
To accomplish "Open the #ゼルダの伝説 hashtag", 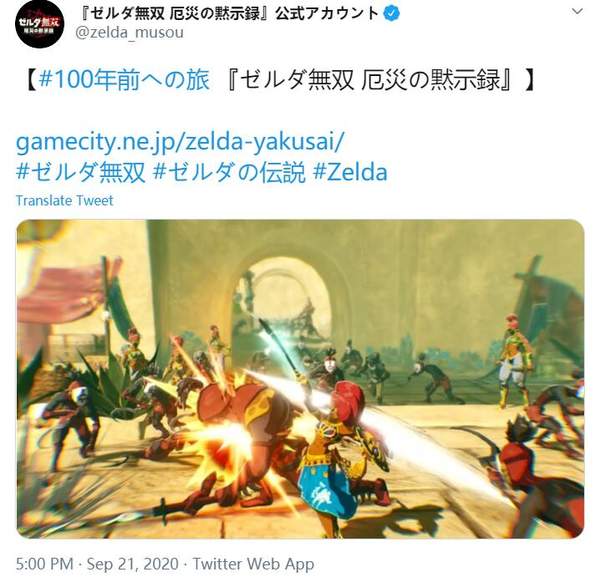I will pyautogui.click(x=229, y=172).
